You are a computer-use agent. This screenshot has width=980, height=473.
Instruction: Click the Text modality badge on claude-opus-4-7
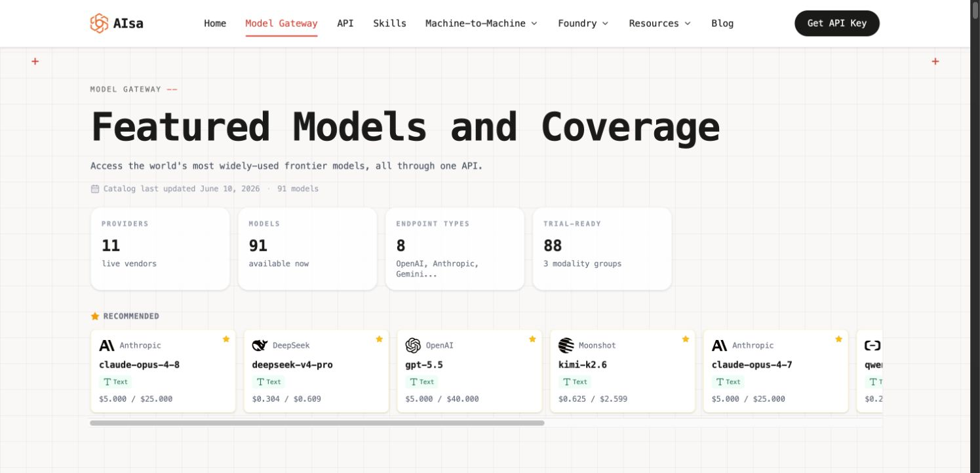(x=728, y=382)
